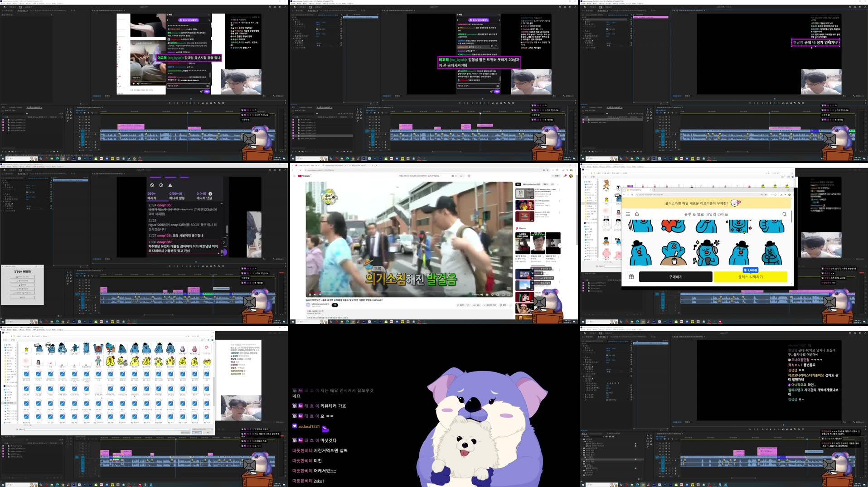Enter fullscreen on the YouTube player
868x487 pixels.
coord(509,294)
